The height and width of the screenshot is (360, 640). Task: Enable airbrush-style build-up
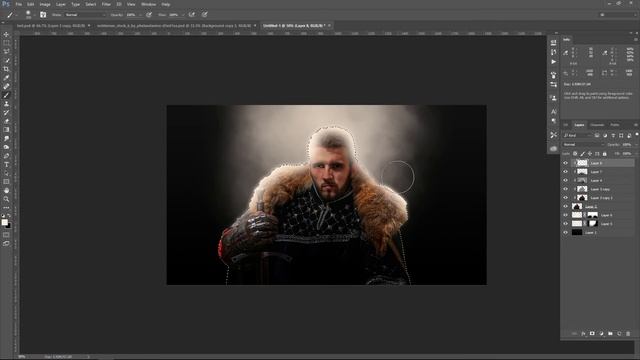click(192, 15)
